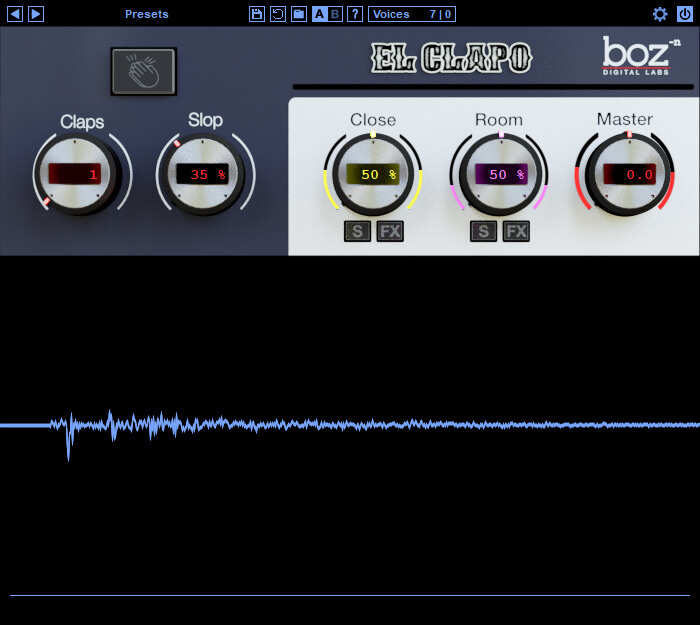Viewport: 700px width, 625px height.
Task: Save preset using the floppy disk icon
Action: click(x=257, y=14)
